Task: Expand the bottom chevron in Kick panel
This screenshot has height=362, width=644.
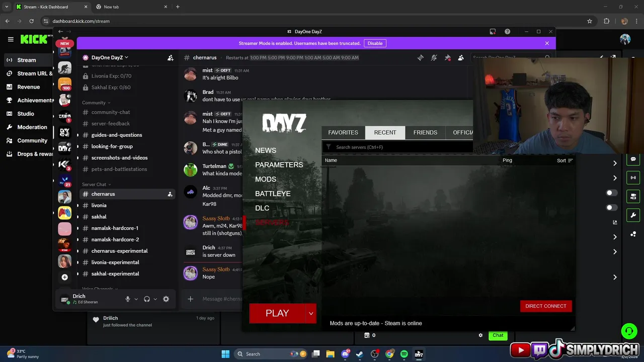Action: click(615, 277)
